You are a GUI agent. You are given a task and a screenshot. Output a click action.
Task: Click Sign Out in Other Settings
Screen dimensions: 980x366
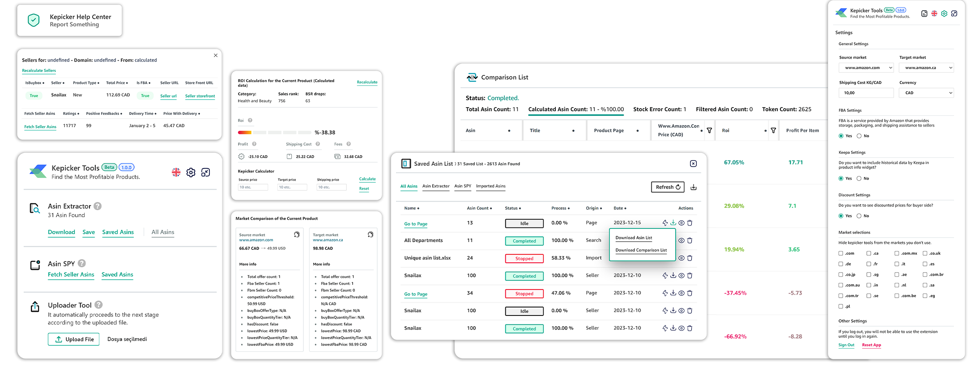pos(846,345)
